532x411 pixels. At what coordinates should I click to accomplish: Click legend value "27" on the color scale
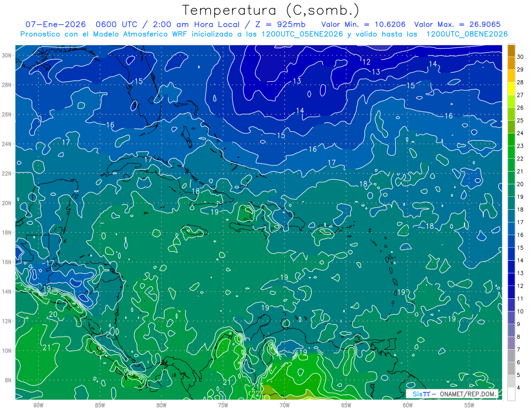[521, 95]
